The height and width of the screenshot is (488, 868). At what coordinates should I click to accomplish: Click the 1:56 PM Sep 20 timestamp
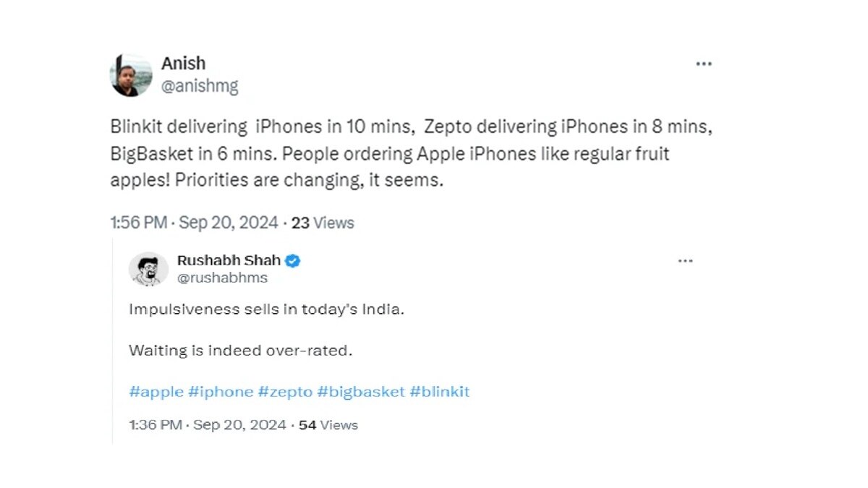[194, 223]
